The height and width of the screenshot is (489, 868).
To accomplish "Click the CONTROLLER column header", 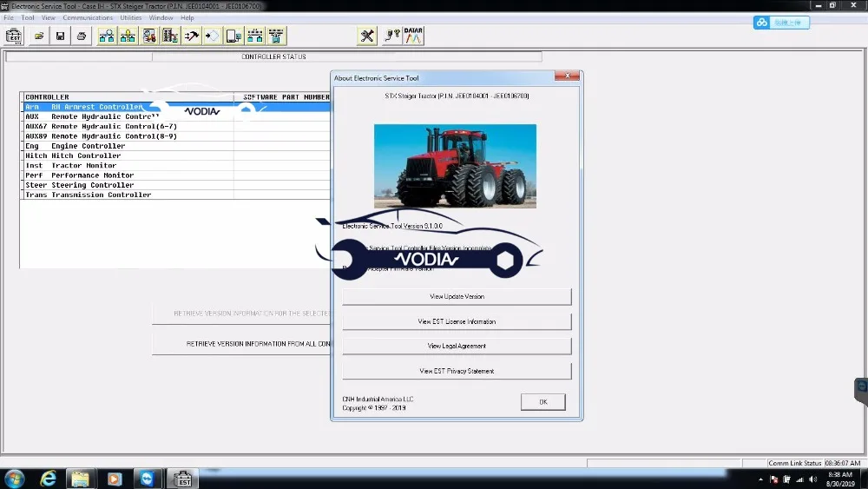I will (128, 97).
